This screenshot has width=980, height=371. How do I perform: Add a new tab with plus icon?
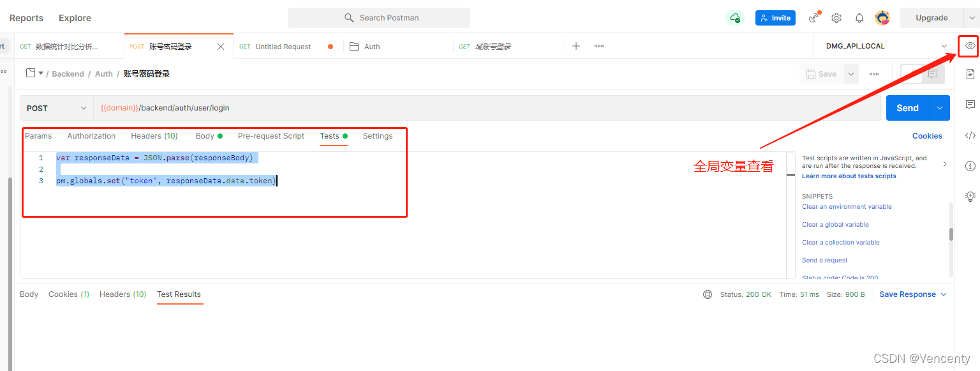(x=576, y=46)
